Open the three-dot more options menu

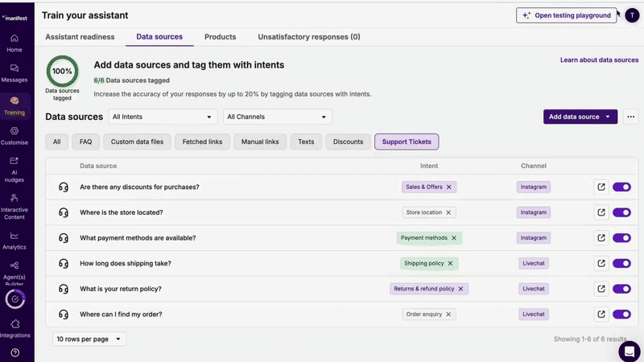coord(631,117)
